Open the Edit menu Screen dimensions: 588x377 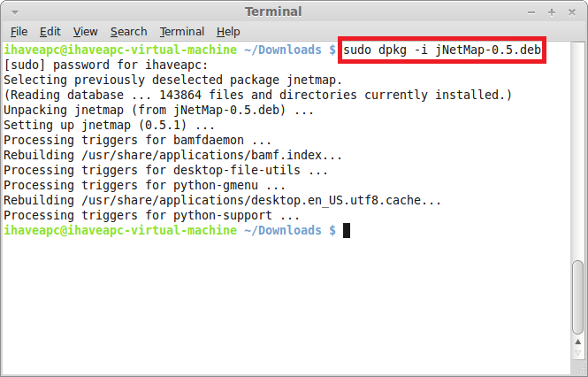(x=50, y=32)
